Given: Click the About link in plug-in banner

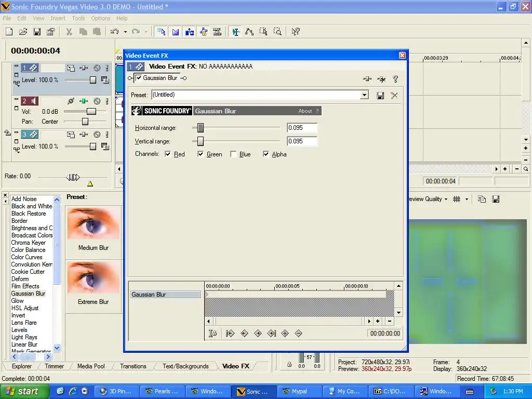Looking at the screenshot, I should [x=305, y=111].
